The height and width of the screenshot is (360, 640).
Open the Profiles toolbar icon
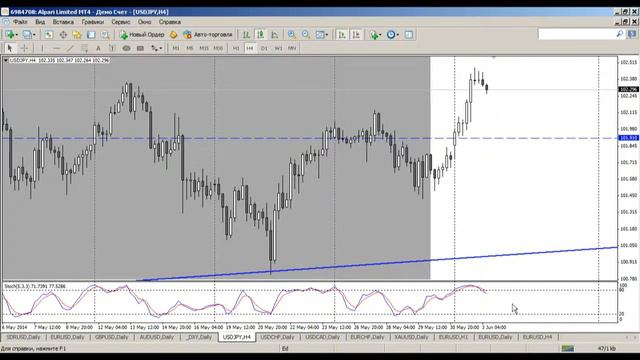click(x=27, y=35)
